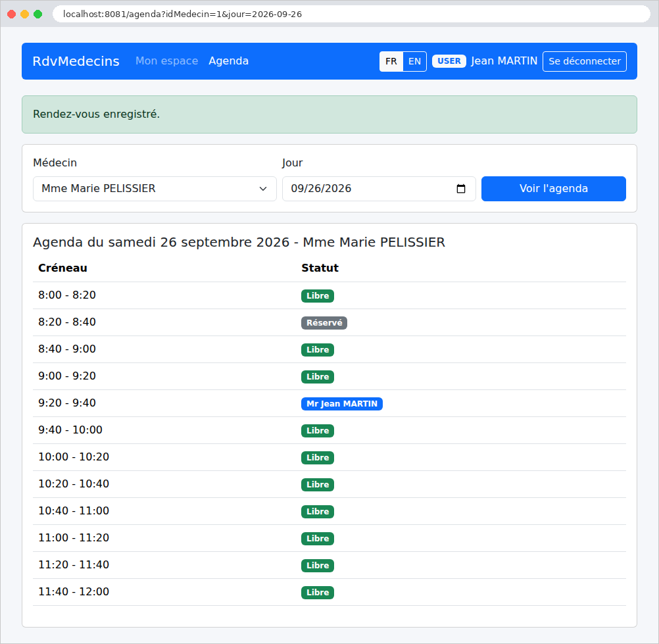
Task: Click the Libre badge for 10:00 - 10:20
Action: coord(317,457)
